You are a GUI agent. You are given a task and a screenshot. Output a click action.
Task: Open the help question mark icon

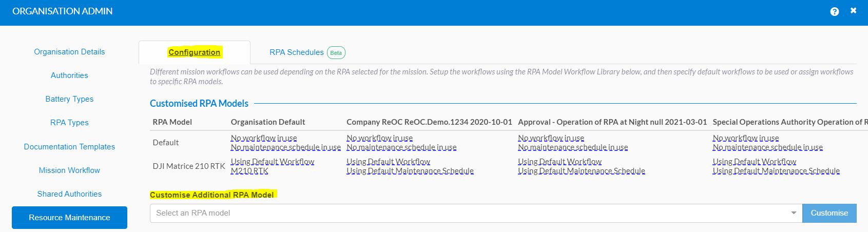point(835,11)
